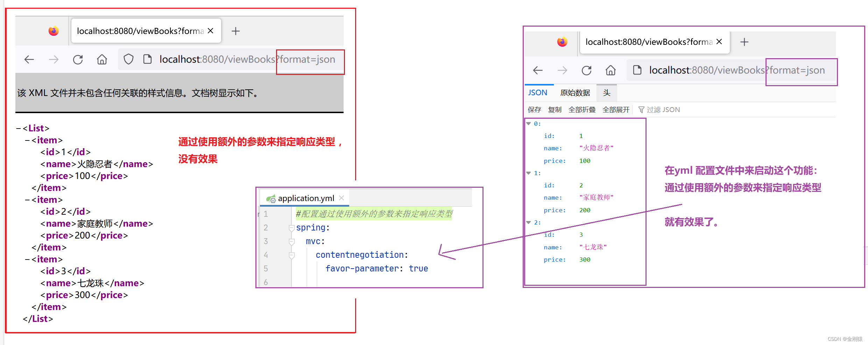Fold the spring: block in gutter

coord(291,228)
